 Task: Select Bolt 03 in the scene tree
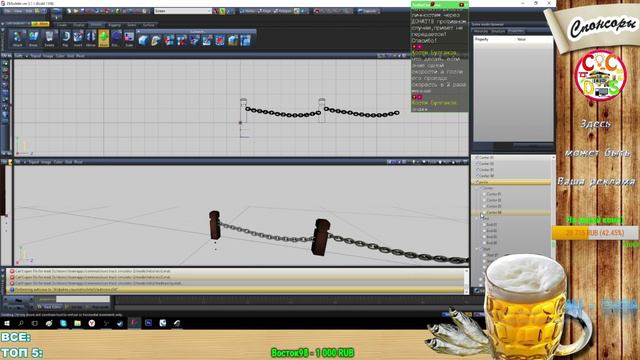coord(491,237)
